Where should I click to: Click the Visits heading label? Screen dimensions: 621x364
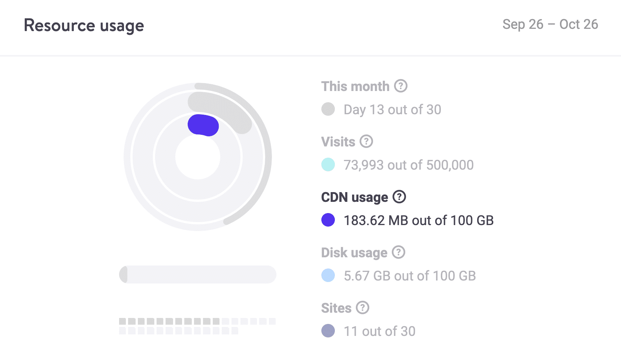tap(338, 142)
